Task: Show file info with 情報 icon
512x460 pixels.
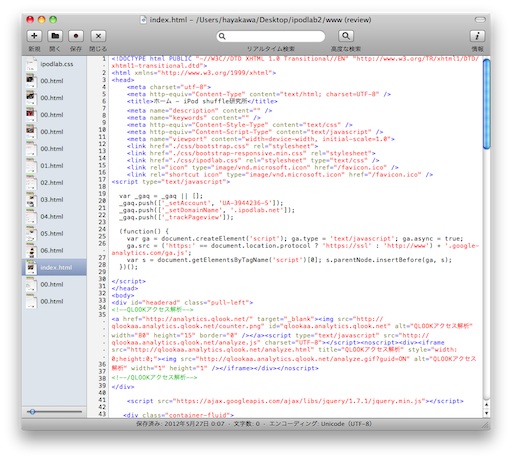Action: pyautogui.click(x=477, y=36)
